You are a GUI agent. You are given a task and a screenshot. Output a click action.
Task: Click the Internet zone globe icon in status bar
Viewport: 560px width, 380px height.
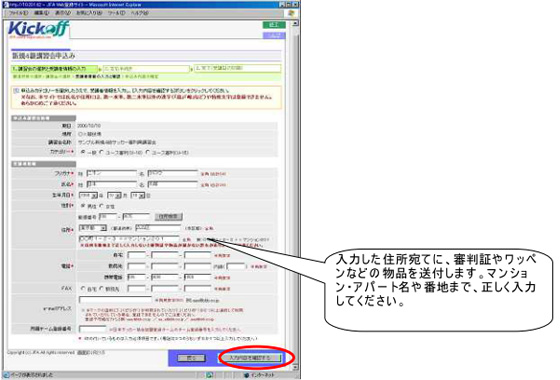pyautogui.click(x=246, y=375)
